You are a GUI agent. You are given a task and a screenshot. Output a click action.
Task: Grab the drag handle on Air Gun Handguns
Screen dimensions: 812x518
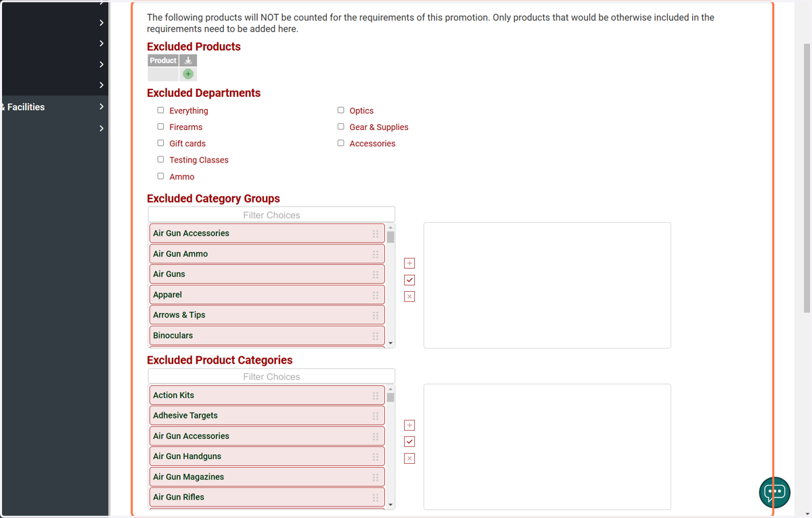coord(376,456)
